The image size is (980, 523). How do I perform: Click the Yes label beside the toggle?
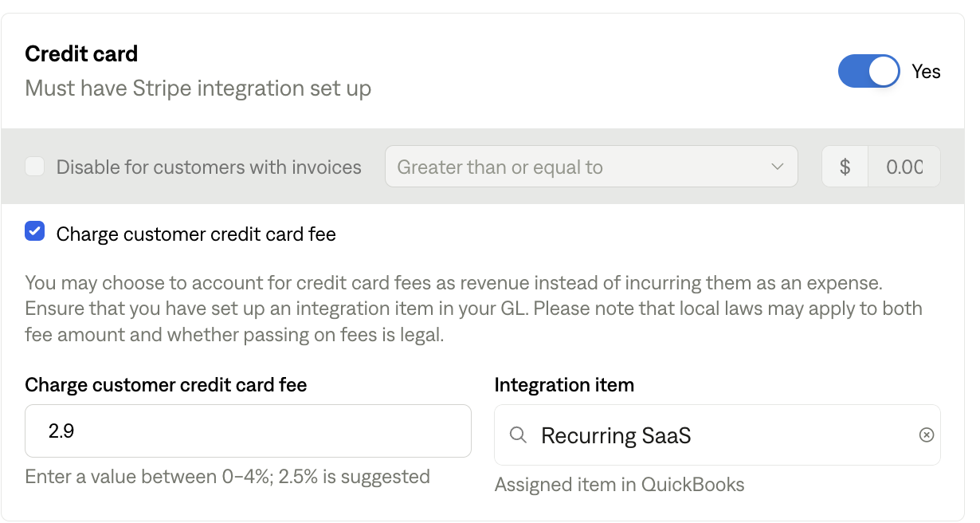coord(926,72)
